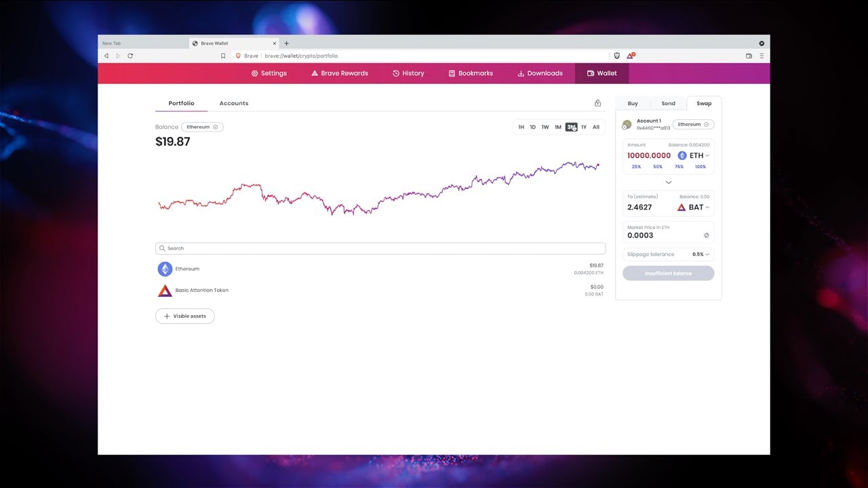Click the lock wallet icon

pyautogui.click(x=597, y=103)
